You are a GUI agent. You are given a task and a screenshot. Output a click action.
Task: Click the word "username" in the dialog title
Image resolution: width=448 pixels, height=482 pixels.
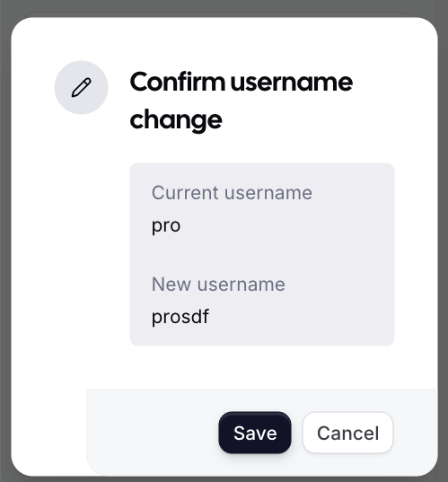(x=291, y=83)
